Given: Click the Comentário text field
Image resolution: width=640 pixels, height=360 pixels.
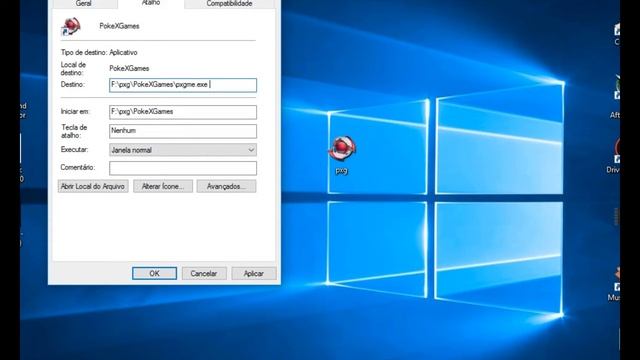Looking at the screenshot, I should 183,168.
